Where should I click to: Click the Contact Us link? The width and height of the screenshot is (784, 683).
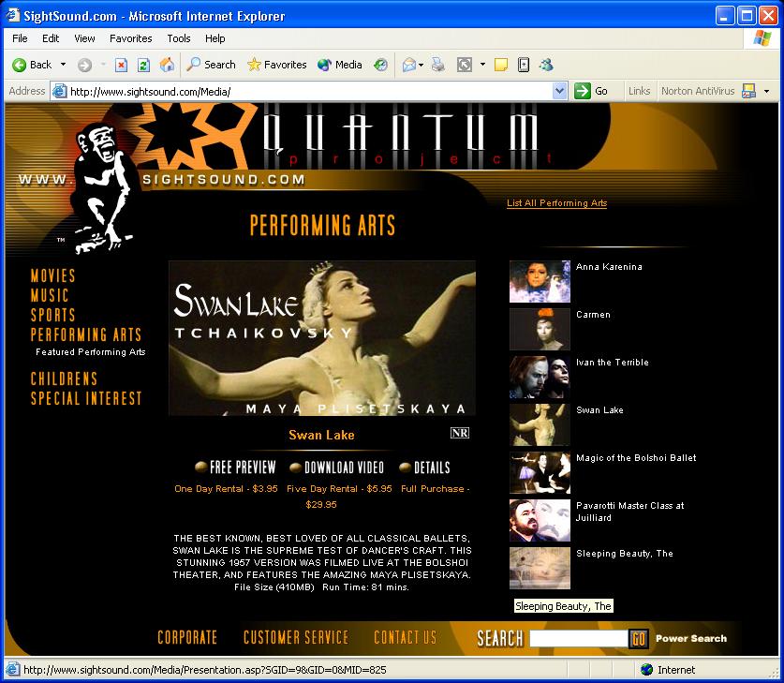point(406,637)
